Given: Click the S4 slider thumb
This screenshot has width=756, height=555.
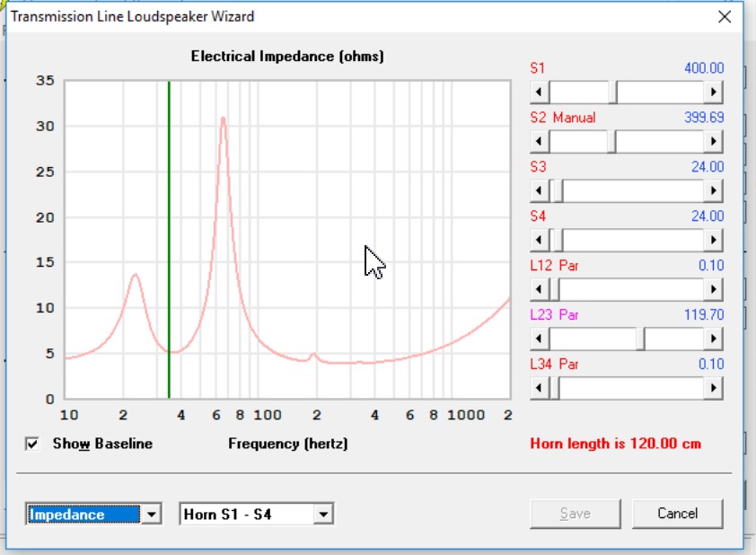Looking at the screenshot, I should 558,240.
